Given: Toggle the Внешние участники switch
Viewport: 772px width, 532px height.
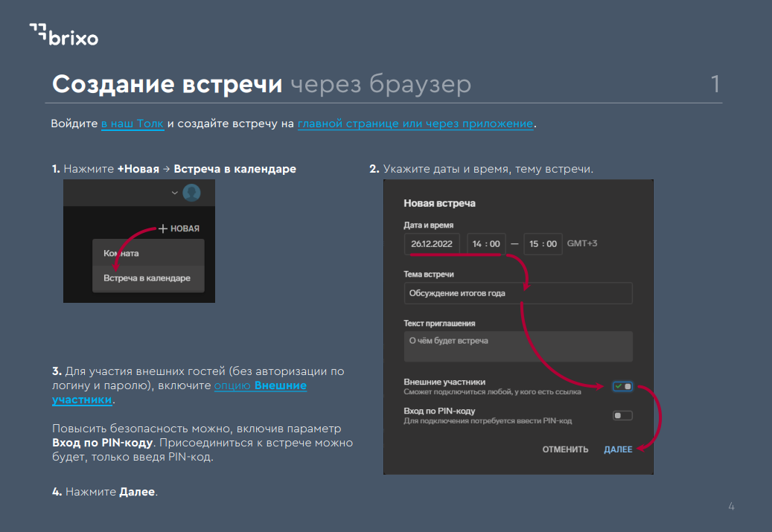Looking at the screenshot, I should [622, 386].
